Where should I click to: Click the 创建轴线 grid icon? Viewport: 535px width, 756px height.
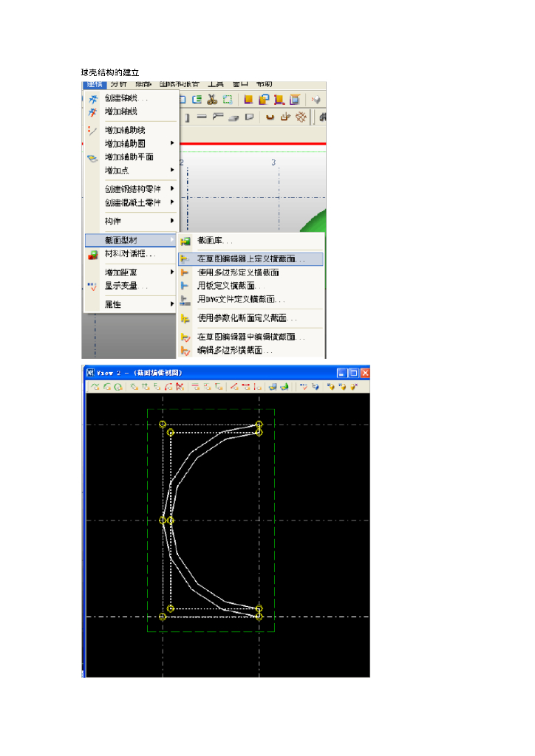tap(93, 99)
